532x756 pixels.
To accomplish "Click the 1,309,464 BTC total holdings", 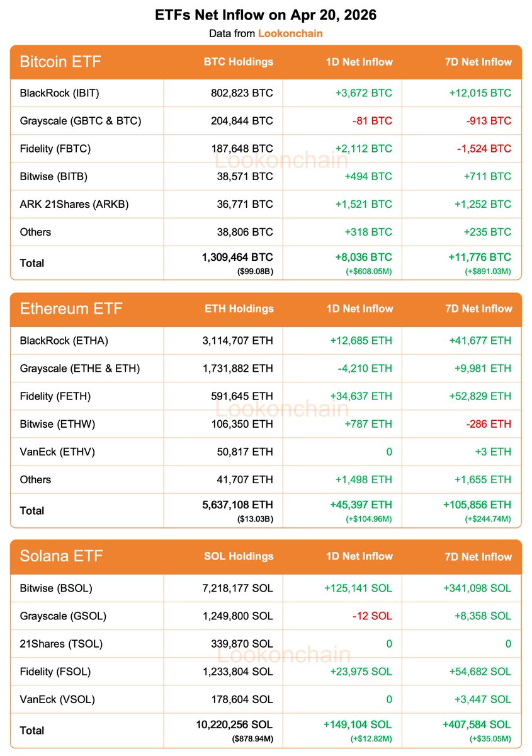I will pos(237,257).
